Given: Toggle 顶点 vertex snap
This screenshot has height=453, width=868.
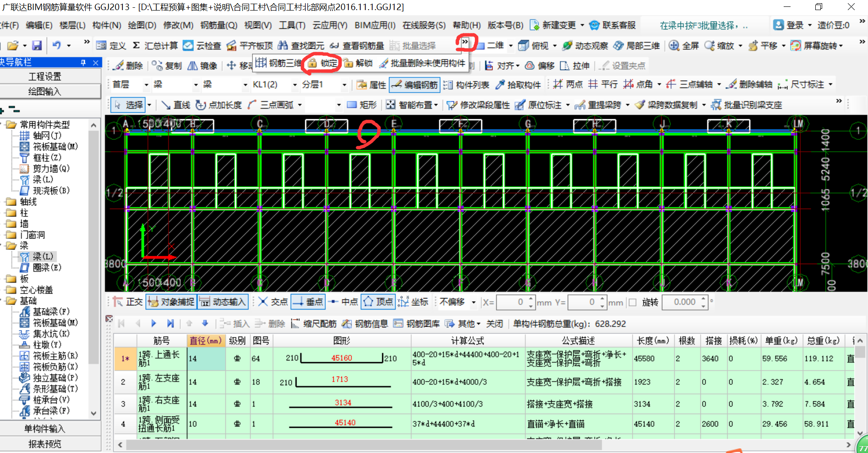Looking at the screenshot, I should click(379, 302).
